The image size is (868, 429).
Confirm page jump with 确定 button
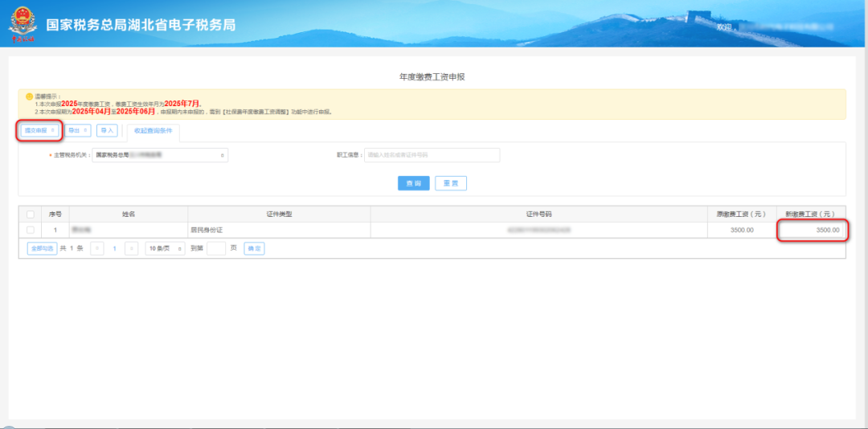(254, 249)
